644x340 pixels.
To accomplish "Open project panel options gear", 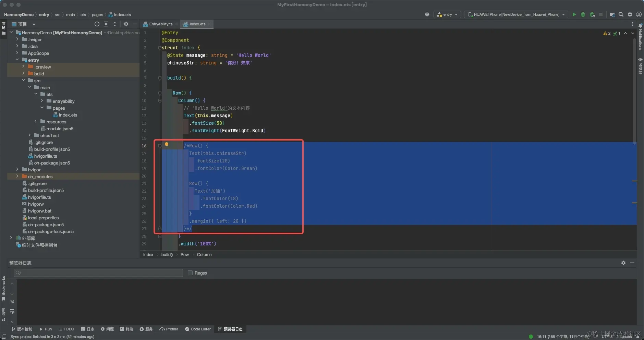I will pyautogui.click(x=126, y=24).
